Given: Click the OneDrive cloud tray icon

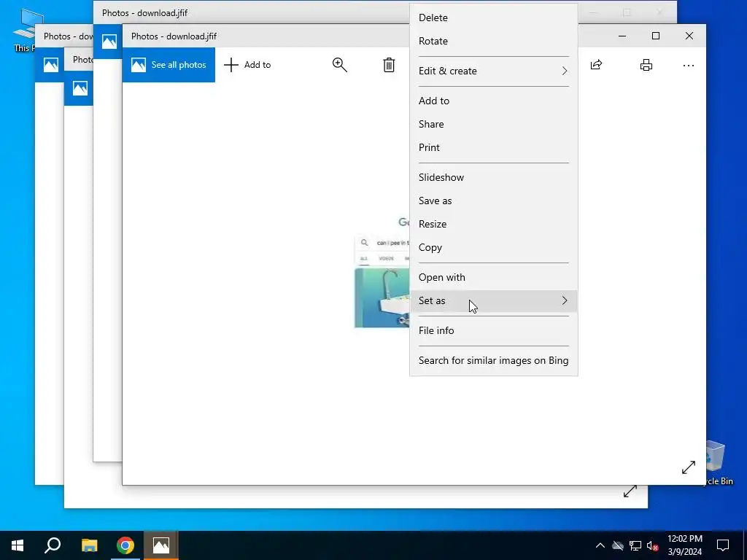Looking at the screenshot, I should click(x=618, y=545).
